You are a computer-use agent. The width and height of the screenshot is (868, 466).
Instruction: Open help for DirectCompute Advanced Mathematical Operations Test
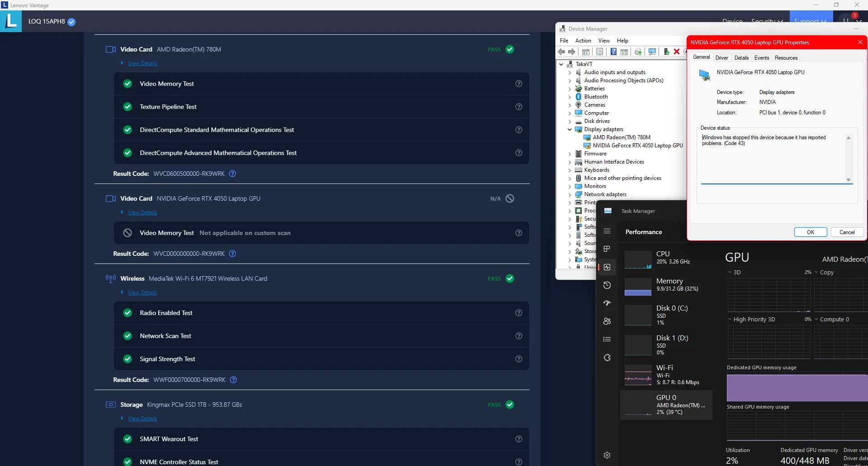click(x=519, y=153)
